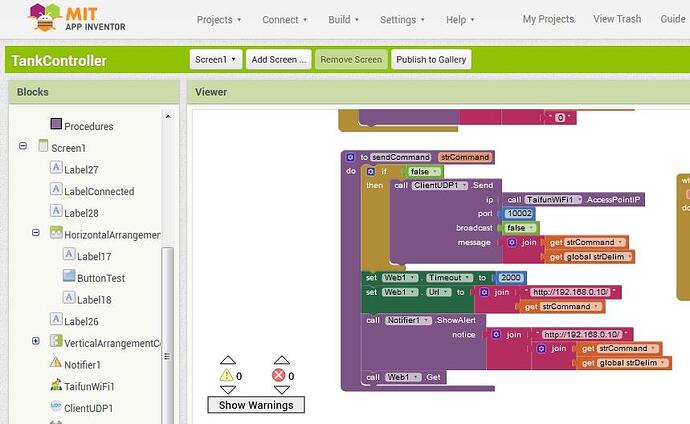Click the Label18 label icon
Screen dimensions: 690x424
(69, 297)
